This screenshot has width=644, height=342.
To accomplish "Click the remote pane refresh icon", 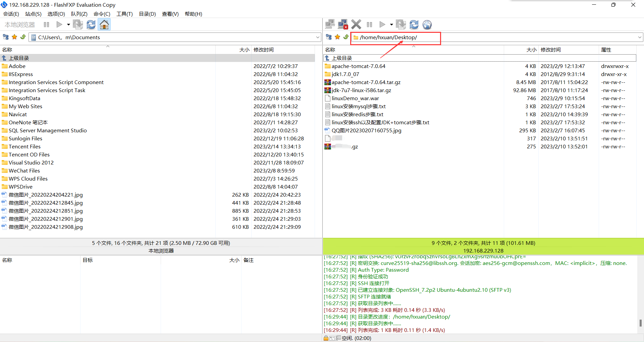I will [x=414, y=24].
